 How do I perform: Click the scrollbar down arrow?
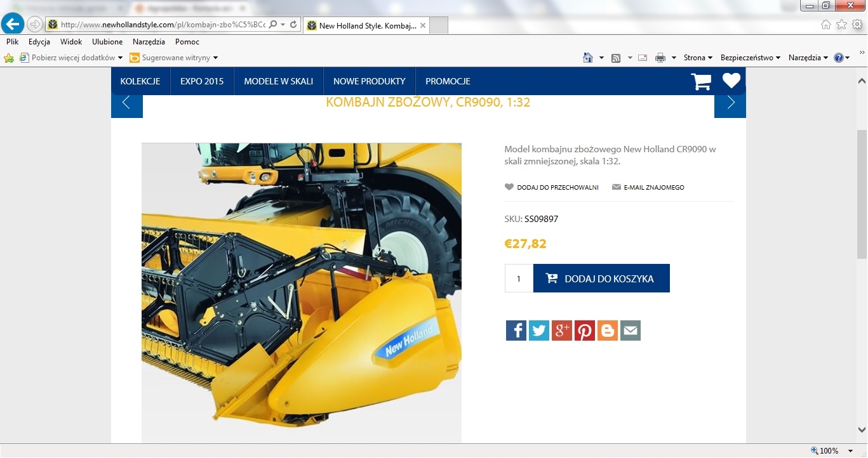point(862,429)
